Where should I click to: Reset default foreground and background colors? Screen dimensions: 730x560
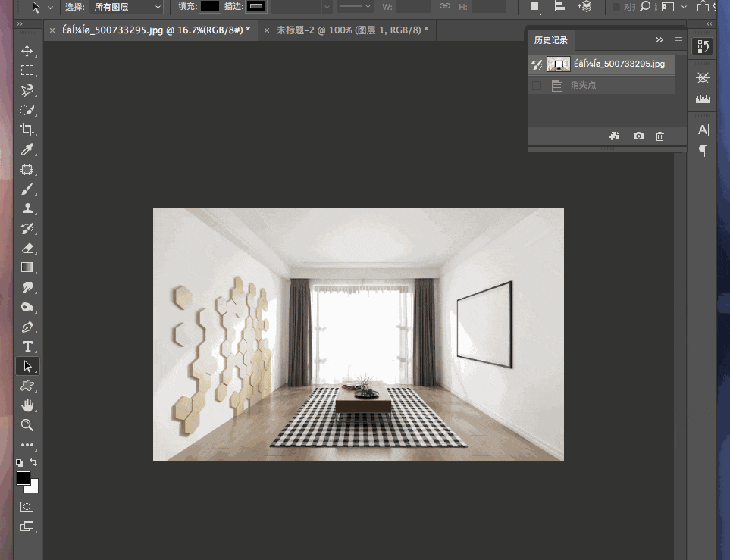20,462
